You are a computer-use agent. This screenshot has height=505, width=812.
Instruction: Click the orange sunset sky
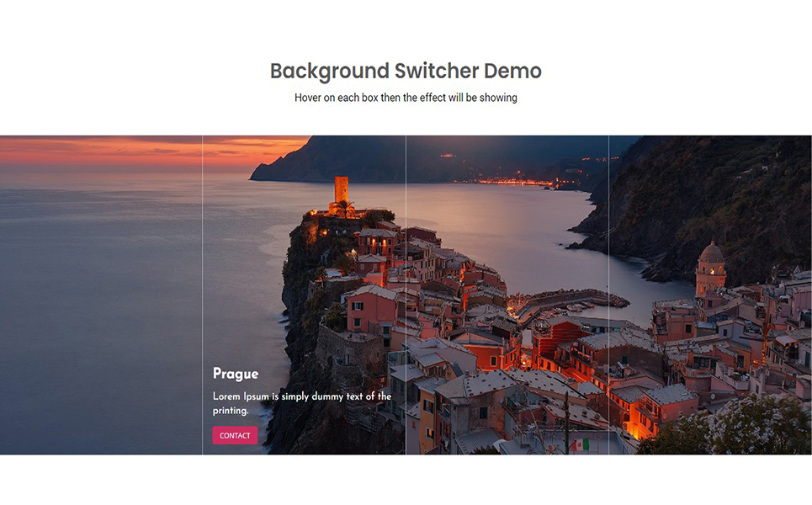click(145, 150)
